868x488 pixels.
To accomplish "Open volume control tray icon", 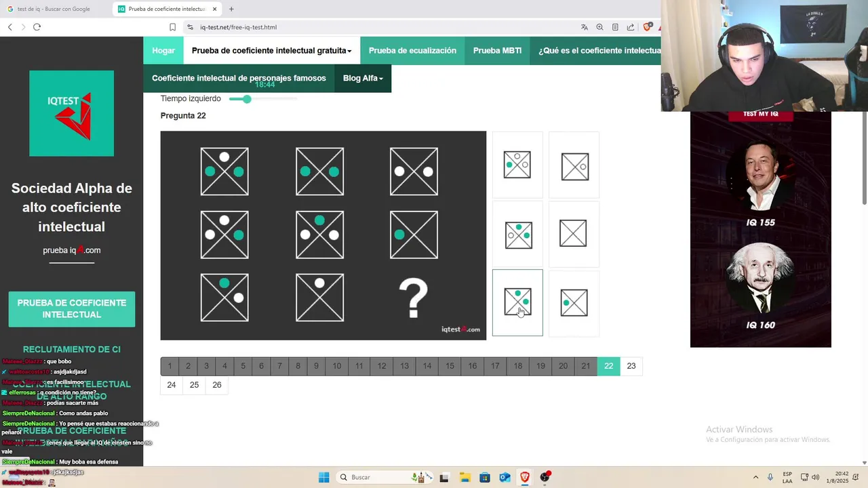I will tap(815, 477).
